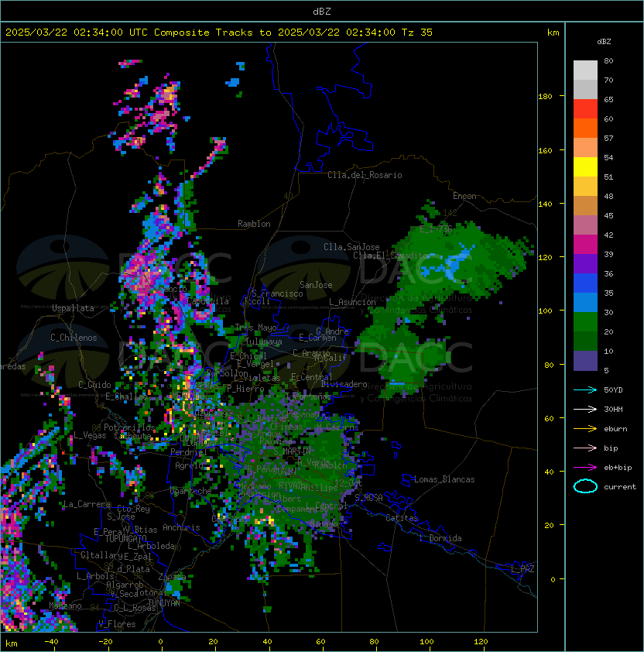Click the La_Carrera map label
This screenshot has height=652, width=644.
pyautogui.click(x=87, y=504)
